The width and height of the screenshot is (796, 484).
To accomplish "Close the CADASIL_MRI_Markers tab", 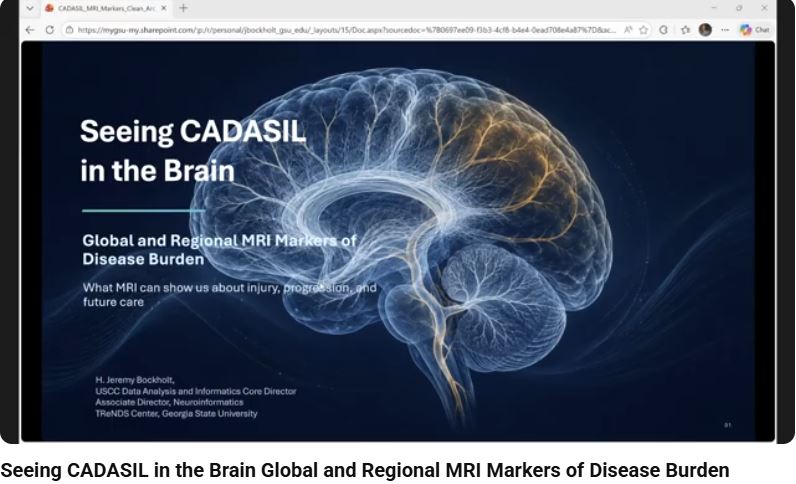I will [163, 8].
